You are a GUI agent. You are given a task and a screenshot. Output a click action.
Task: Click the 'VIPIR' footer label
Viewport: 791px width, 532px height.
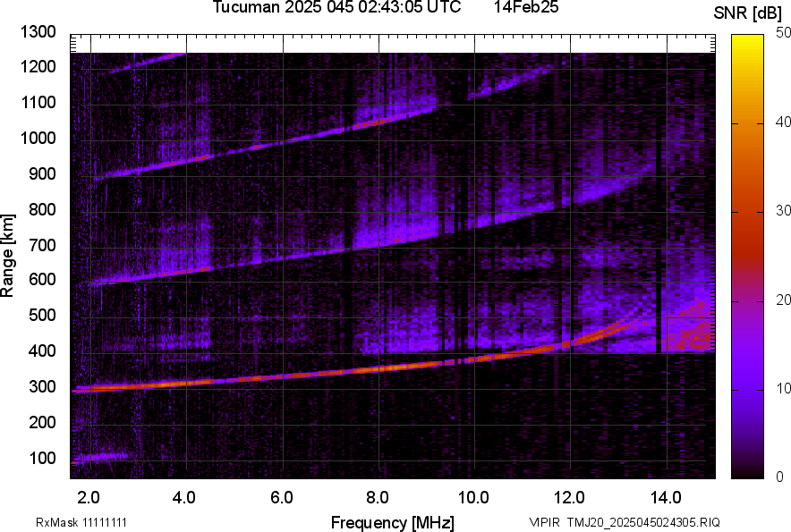click(544, 522)
